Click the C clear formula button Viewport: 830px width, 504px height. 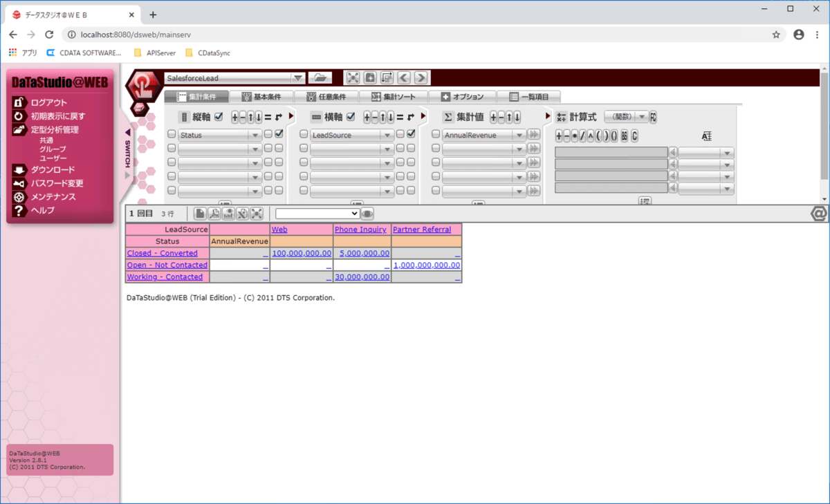(634, 136)
